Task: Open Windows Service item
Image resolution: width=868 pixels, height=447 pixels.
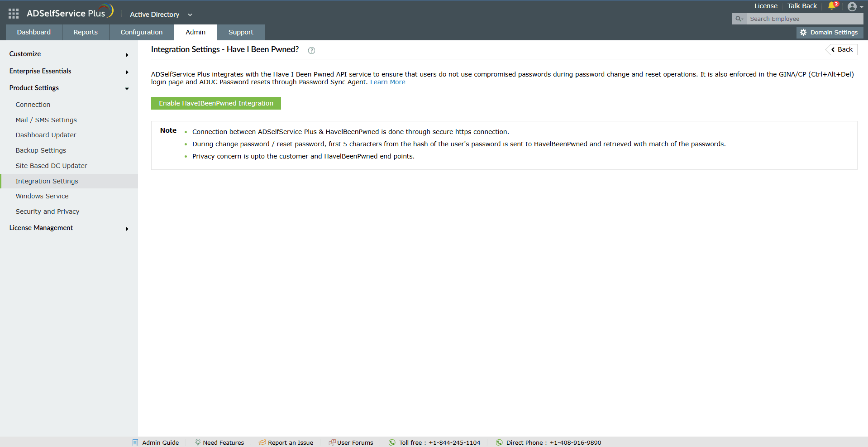Action: [42, 196]
